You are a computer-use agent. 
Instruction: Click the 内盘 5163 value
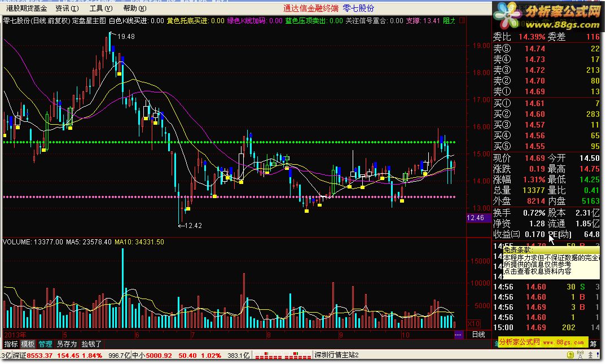[591, 201]
